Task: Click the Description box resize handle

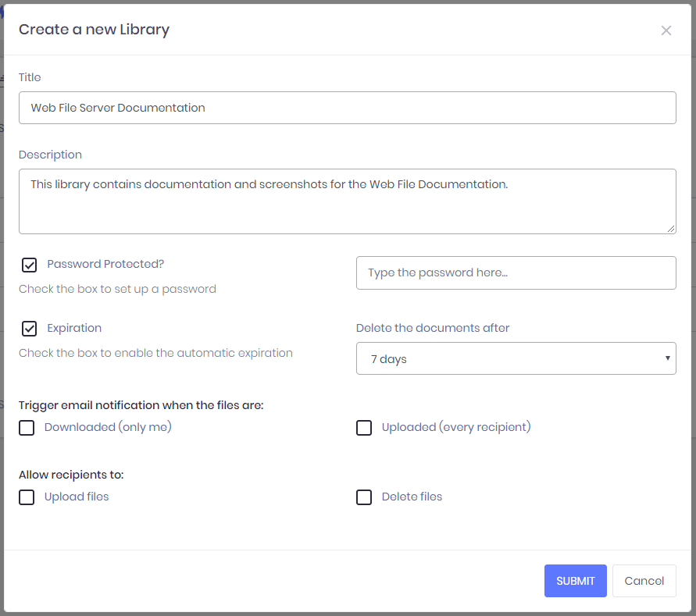Action: click(672, 230)
